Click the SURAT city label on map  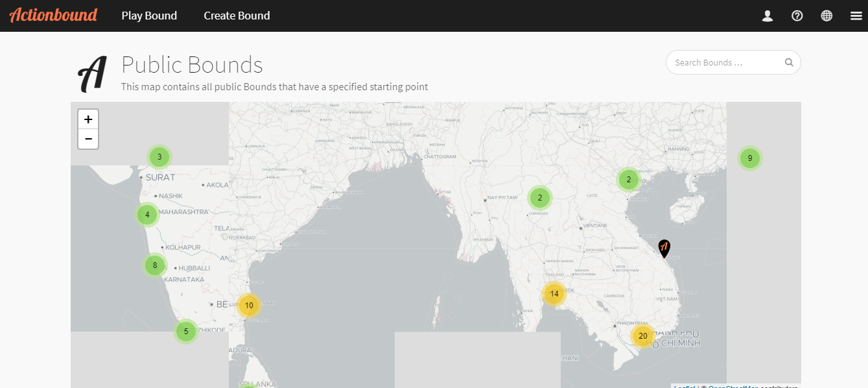point(161,177)
